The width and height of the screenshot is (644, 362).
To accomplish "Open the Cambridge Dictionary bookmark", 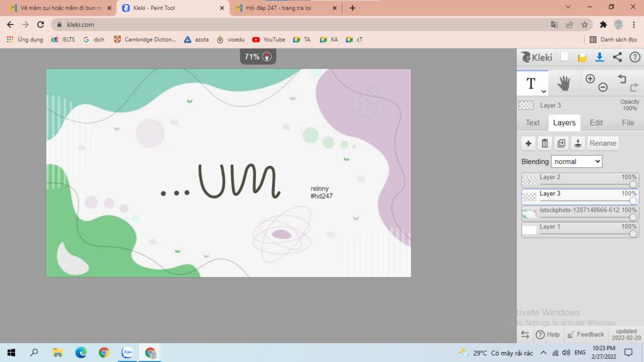I will pos(144,40).
